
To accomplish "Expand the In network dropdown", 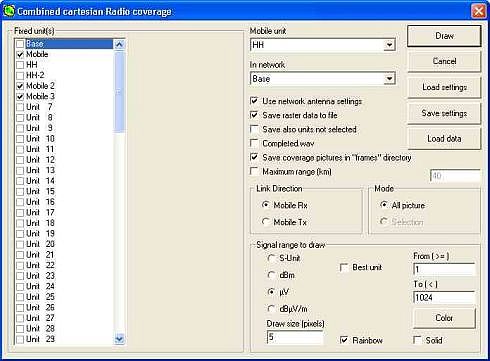I will (389, 79).
